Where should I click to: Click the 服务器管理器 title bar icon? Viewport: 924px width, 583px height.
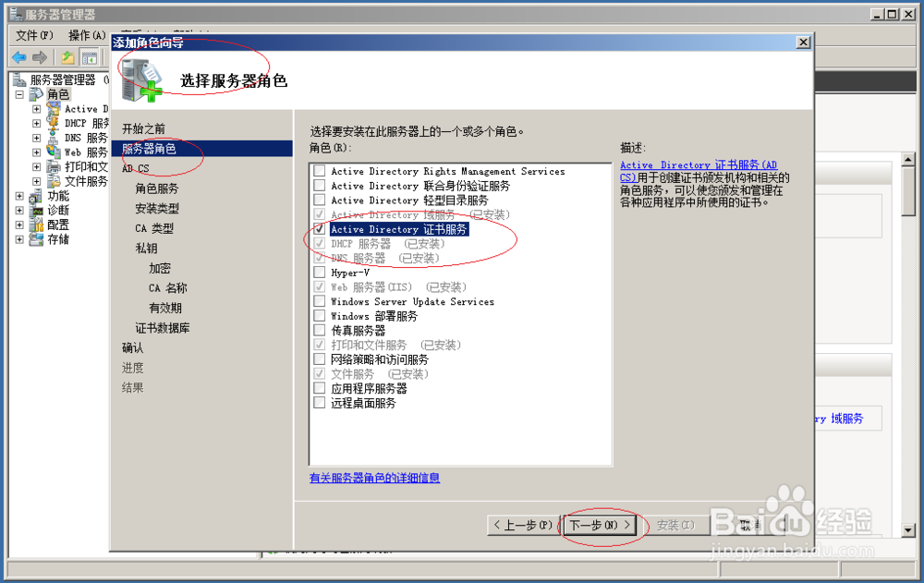tap(16, 14)
